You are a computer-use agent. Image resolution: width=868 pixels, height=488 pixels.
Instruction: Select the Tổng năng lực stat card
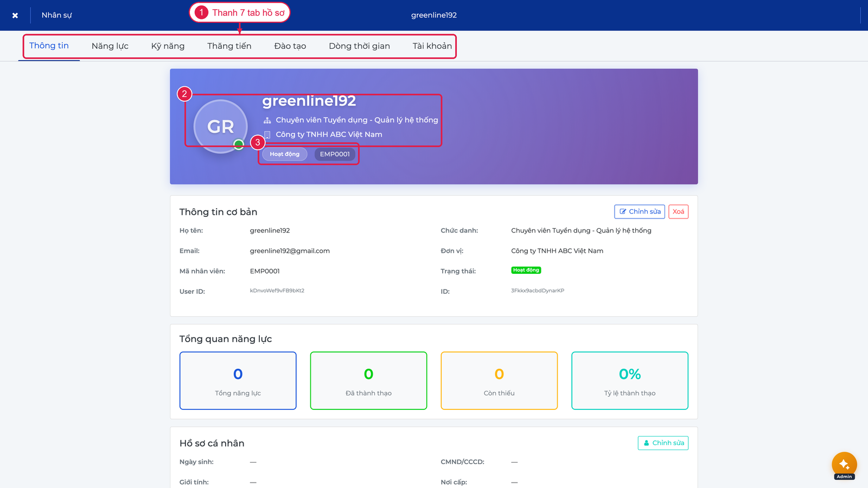pyautogui.click(x=238, y=381)
